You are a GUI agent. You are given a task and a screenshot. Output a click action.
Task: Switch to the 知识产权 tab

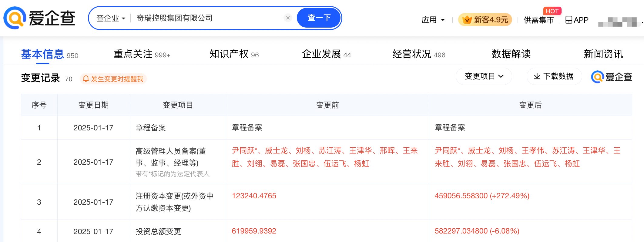coord(234,54)
